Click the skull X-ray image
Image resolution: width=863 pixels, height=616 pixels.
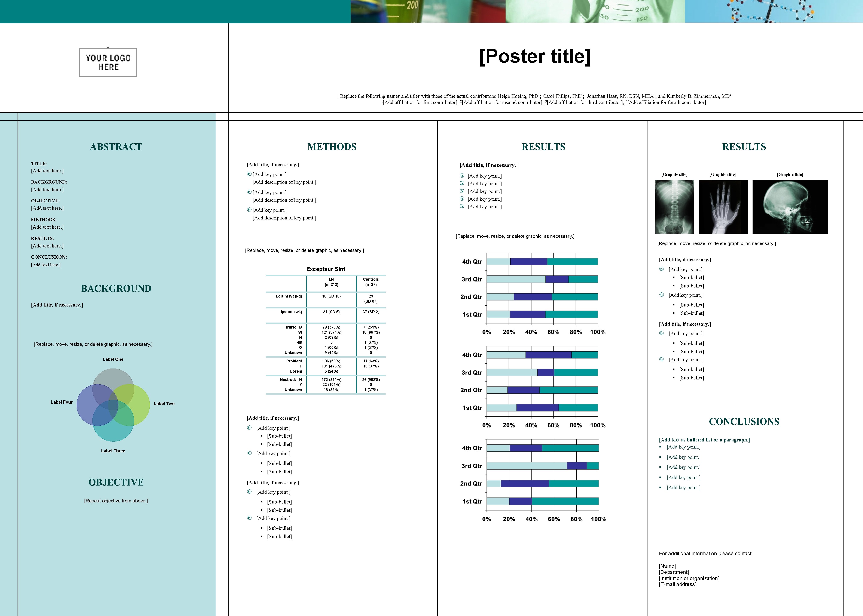[x=790, y=207]
